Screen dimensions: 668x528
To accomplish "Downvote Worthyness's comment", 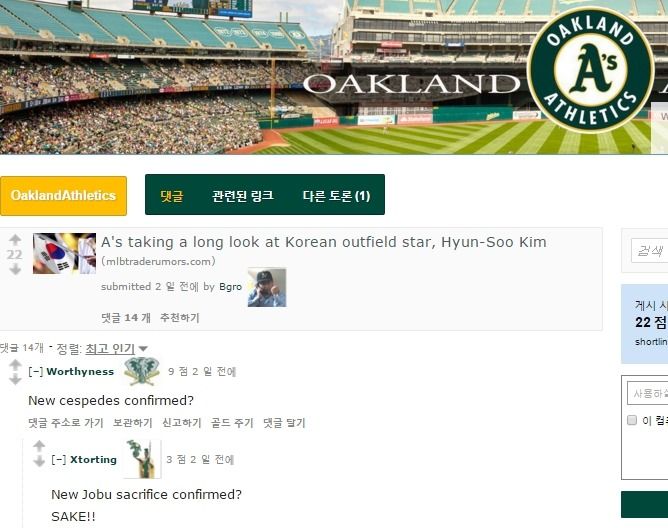I will pos(15,379).
